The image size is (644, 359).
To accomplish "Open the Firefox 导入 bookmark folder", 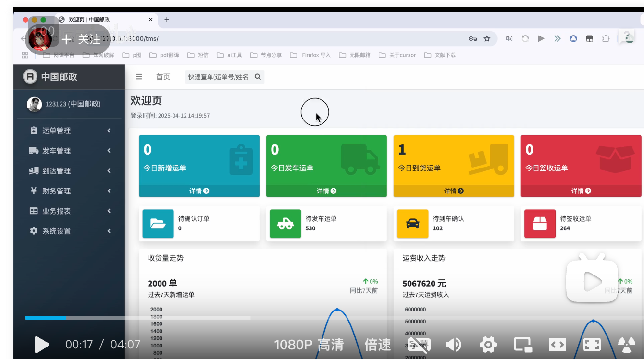I will click(x=310, y=55).
